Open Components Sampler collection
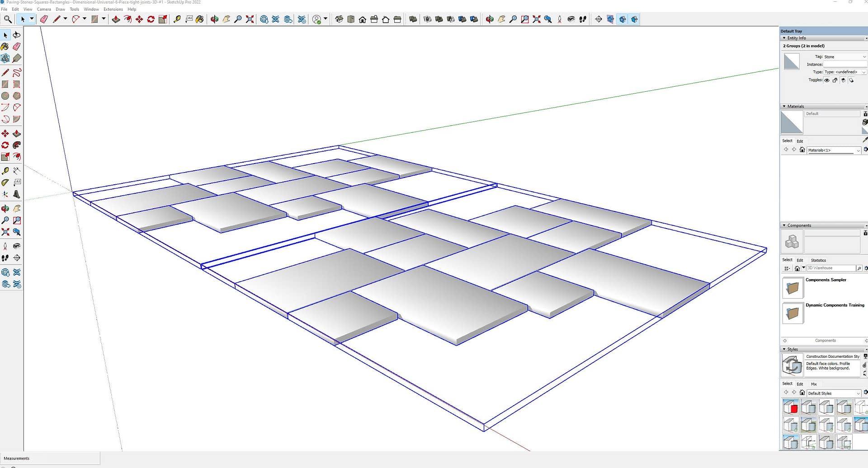The height and width of the screenshot is (468, 868). point(793,288)
